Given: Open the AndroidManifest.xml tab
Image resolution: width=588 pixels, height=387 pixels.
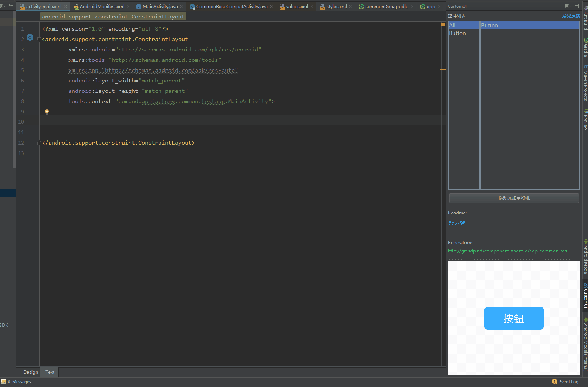Looking at the screenshot, I should click(x=102, y=6).
